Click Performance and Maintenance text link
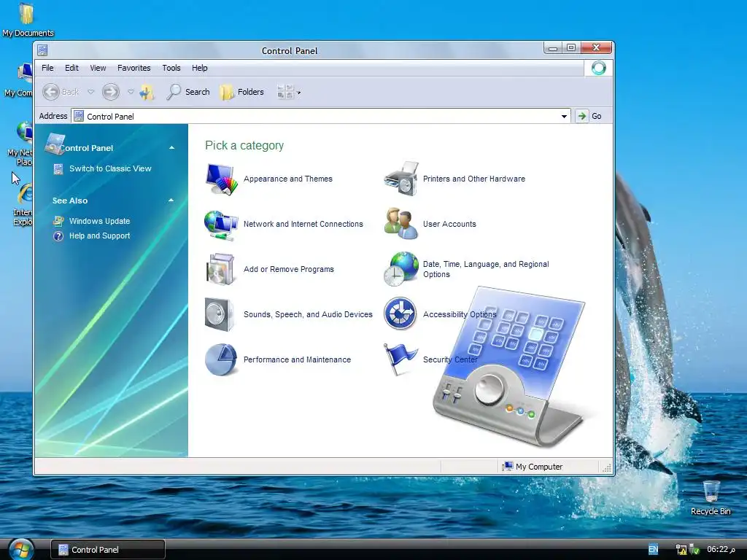The image size is (747, 560). (297, 359)
